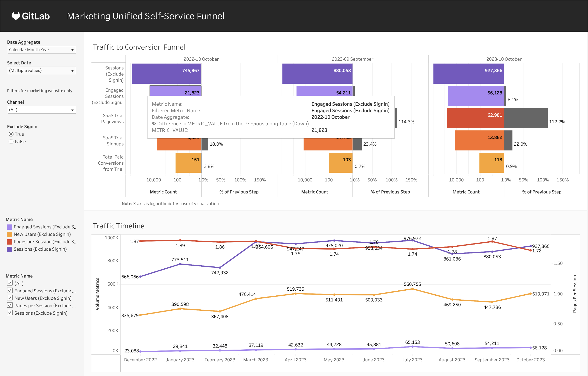Screen dimensions: 588x376
Task: Click the New Users legend orange swatch
Action: pos(9,234)
